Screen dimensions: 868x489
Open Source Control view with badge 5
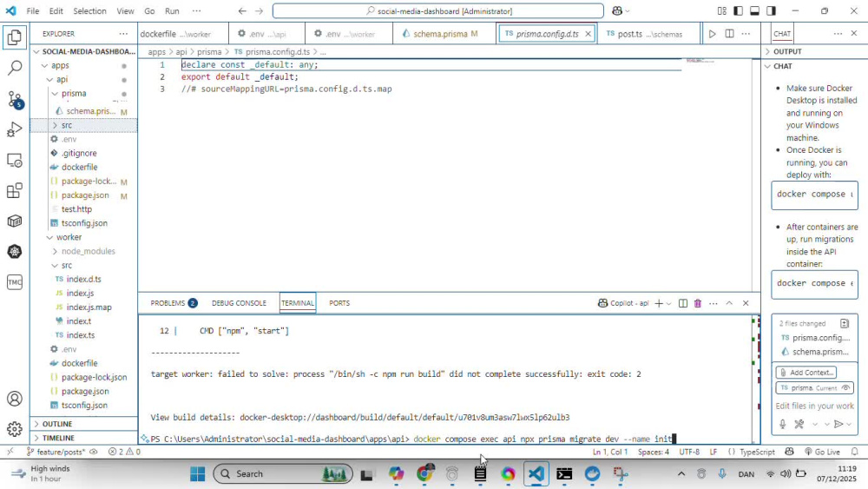pos(15,100)
